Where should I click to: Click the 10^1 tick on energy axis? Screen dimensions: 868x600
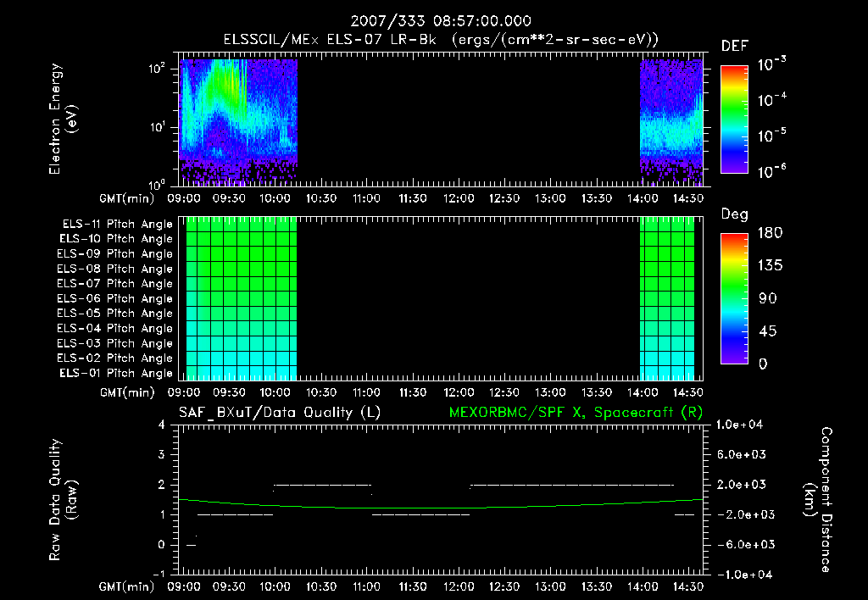click(158, 127)
